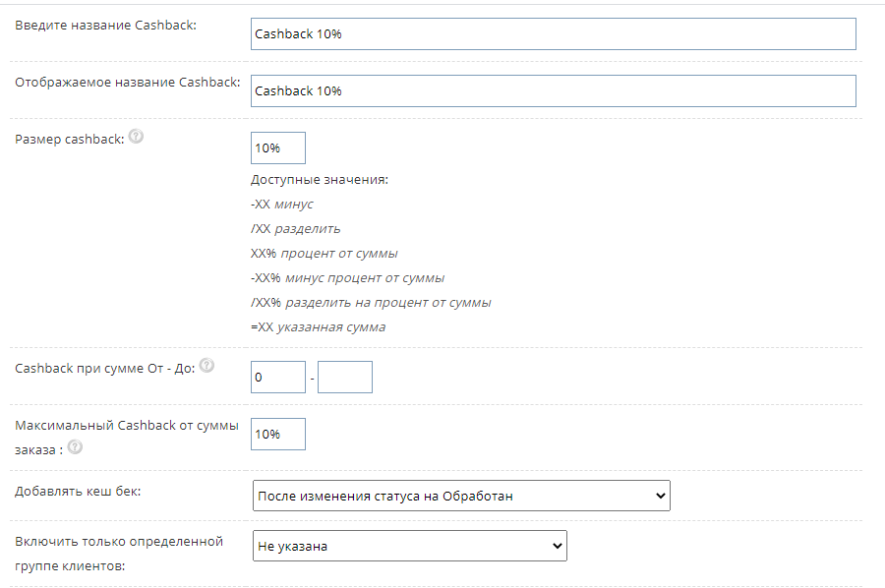This screenshot has width=885, height=588.
Task: Click the 'XX% процент от суммы' hint line
Action: [324, 253]
